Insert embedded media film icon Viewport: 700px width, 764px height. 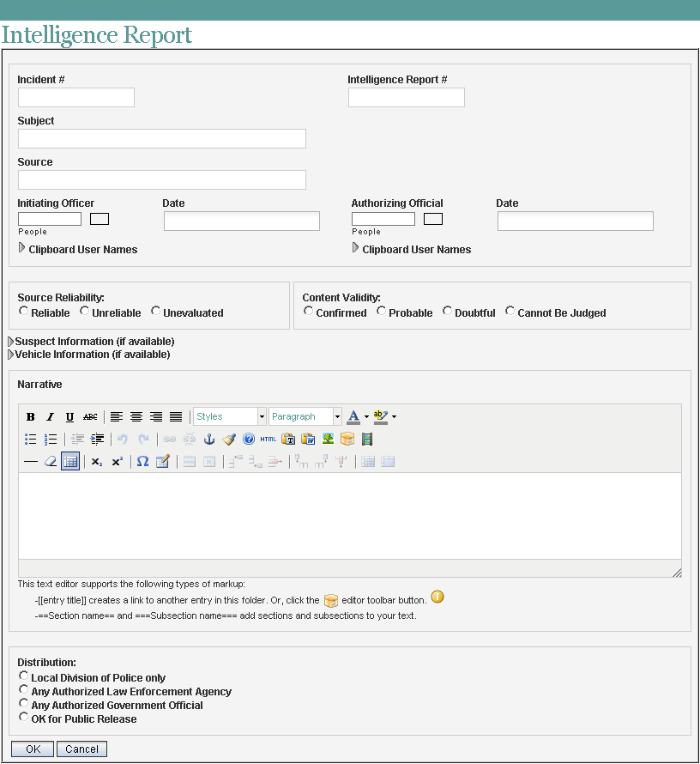coord(367,439)
